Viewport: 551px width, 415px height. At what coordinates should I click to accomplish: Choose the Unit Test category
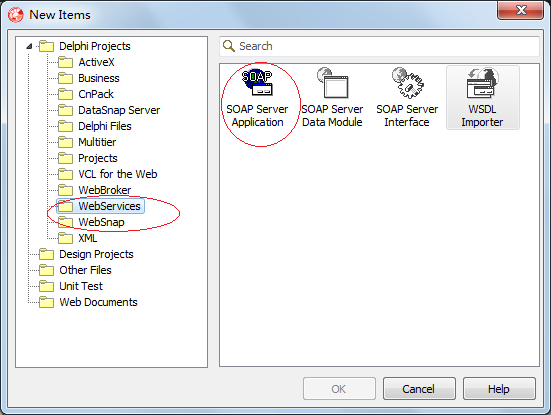81,286
